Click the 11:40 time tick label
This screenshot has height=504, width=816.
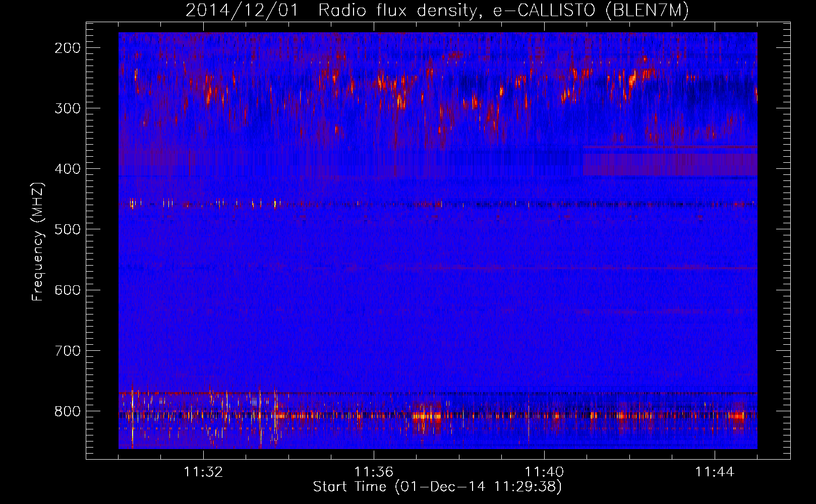[x=544, y=472]
